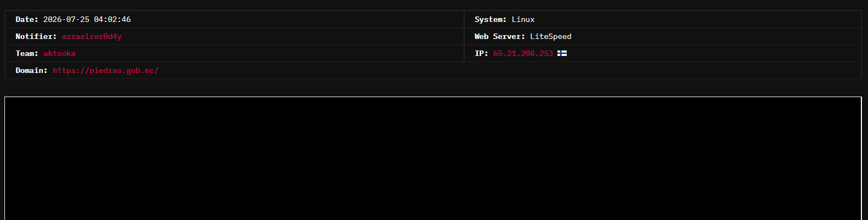868x220 pixels.
Task: Click inside the black mirror preview frame
Action: (433, 159)
